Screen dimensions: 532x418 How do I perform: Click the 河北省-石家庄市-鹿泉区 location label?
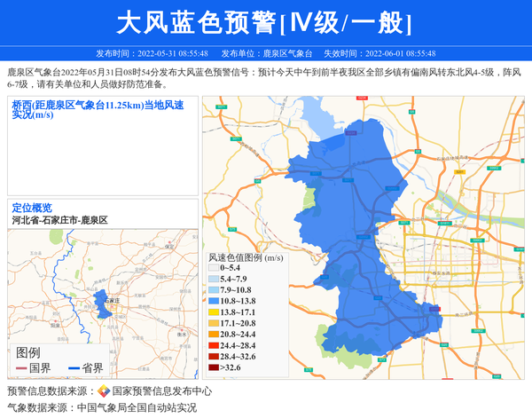point(60,219)
